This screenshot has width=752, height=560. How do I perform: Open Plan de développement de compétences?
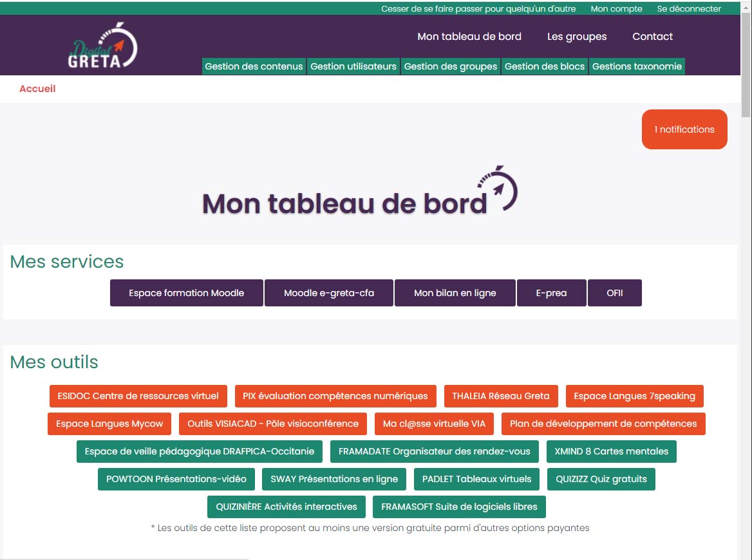click(603, 424)
